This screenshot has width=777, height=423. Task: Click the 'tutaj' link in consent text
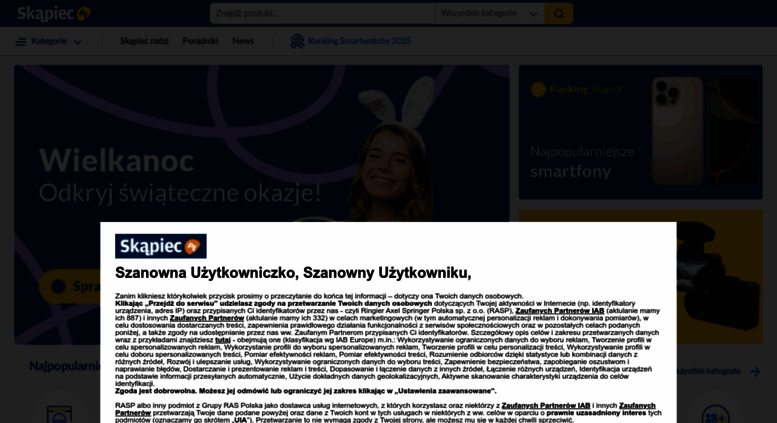(x=222, y=340)
